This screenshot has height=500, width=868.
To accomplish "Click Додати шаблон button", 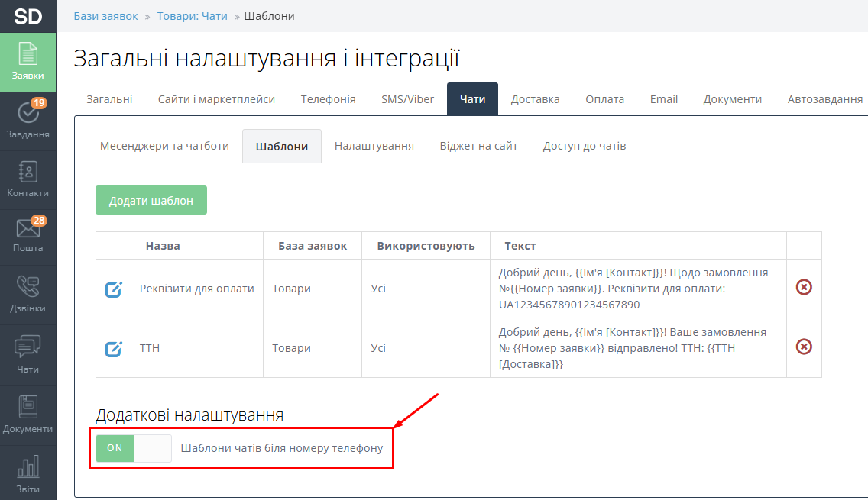I will point(151,201).
